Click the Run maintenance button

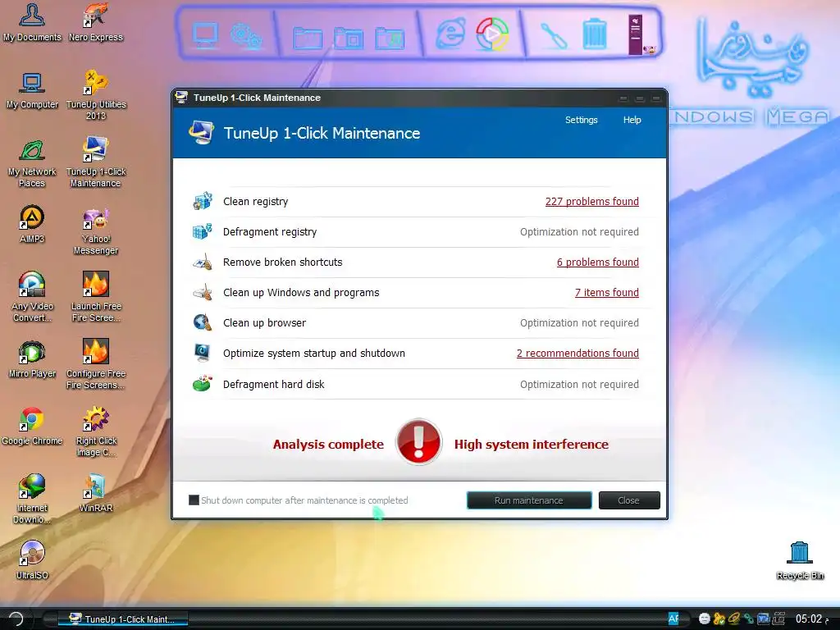point(529,500)
